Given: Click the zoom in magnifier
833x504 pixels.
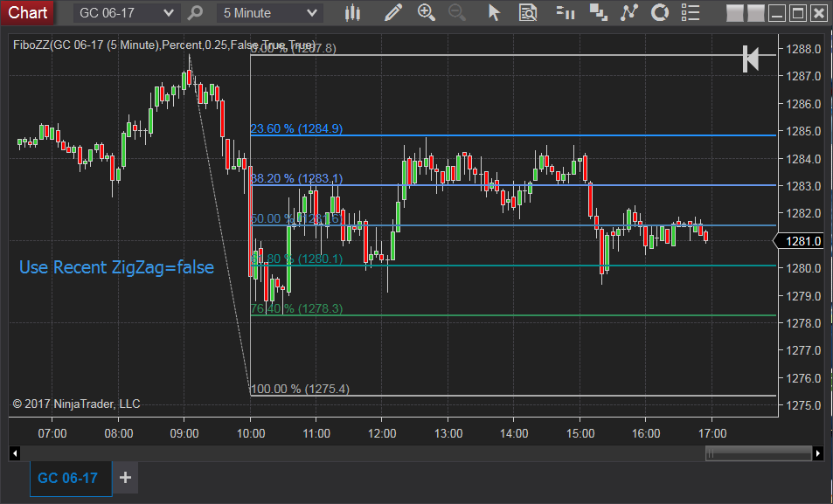Looking at the screenshot, I should tap(426, 13).
